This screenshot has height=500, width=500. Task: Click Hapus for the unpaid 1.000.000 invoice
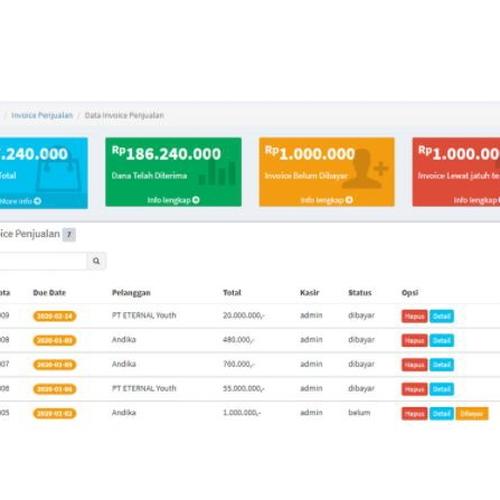[x=414, y=414]
